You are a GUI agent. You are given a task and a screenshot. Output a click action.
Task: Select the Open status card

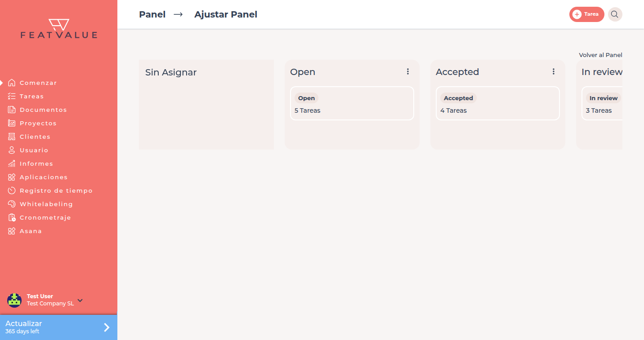click(352, 103)
